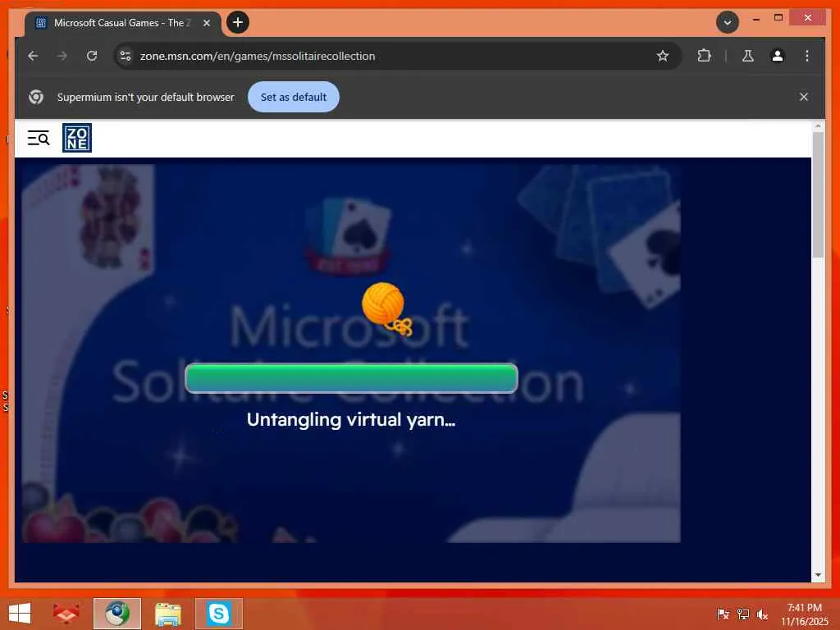Click the green loading progress bar
840x630 pixels.
pyautogui.click(x=351, y=378)
